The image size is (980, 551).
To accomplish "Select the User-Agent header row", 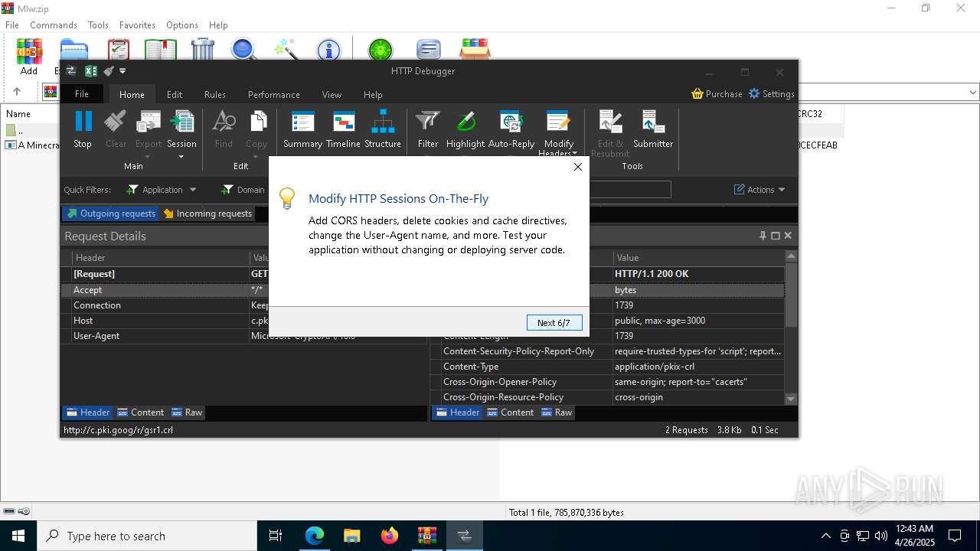I will pyautogui.click(x=244, y=336).
